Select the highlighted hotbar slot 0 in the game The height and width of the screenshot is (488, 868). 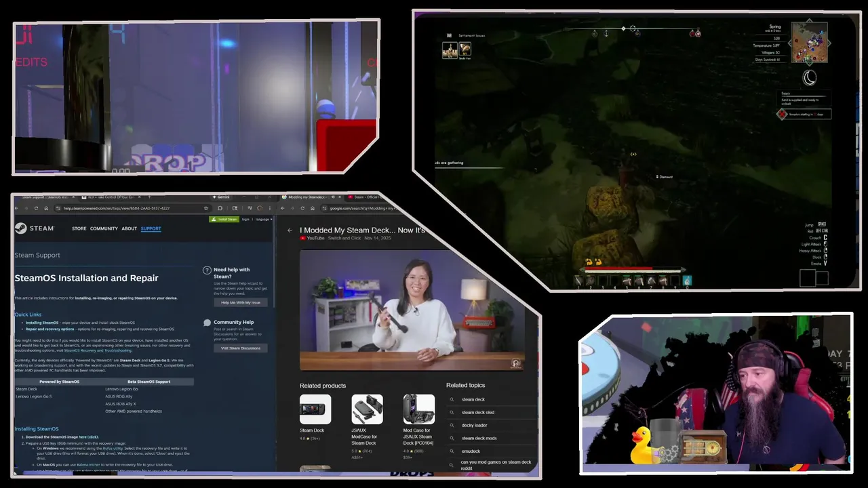click(687, 281)
